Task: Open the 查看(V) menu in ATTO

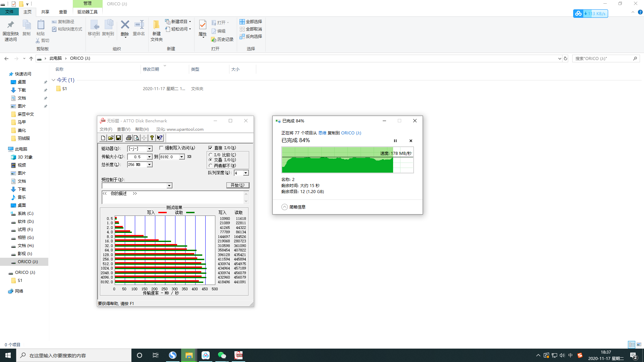Action: tap(123, 129)
